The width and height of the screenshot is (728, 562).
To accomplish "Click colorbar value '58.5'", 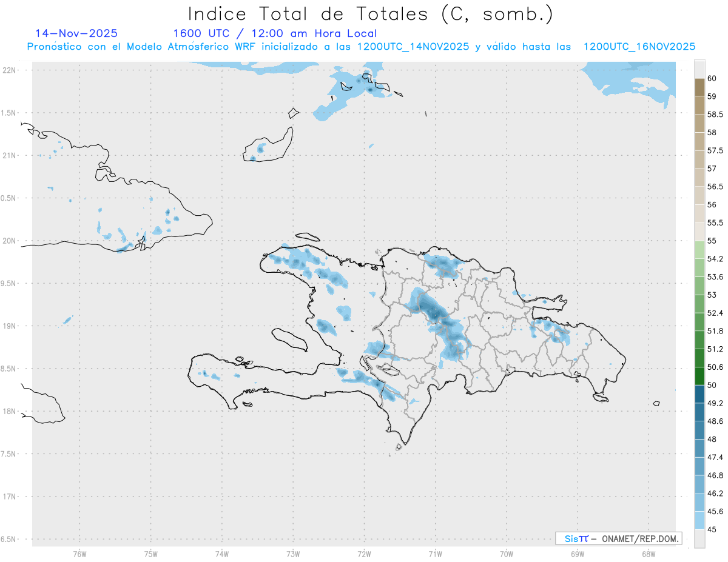I will pyautogui.click(x=715, y=114).
